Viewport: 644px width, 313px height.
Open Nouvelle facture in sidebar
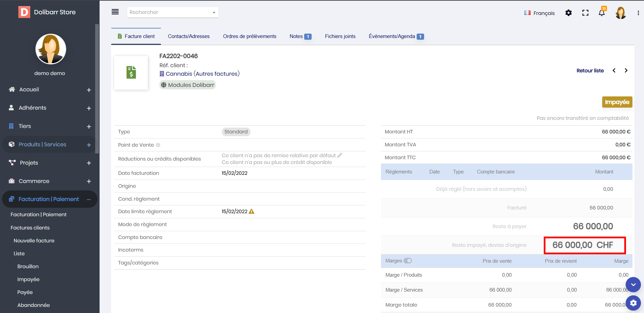click(x=34, y=241)
